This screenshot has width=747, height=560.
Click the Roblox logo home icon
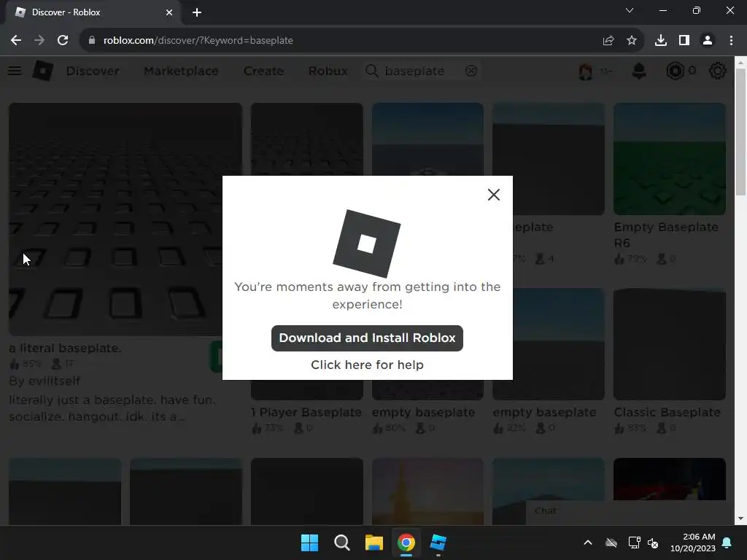coord(43,71)
